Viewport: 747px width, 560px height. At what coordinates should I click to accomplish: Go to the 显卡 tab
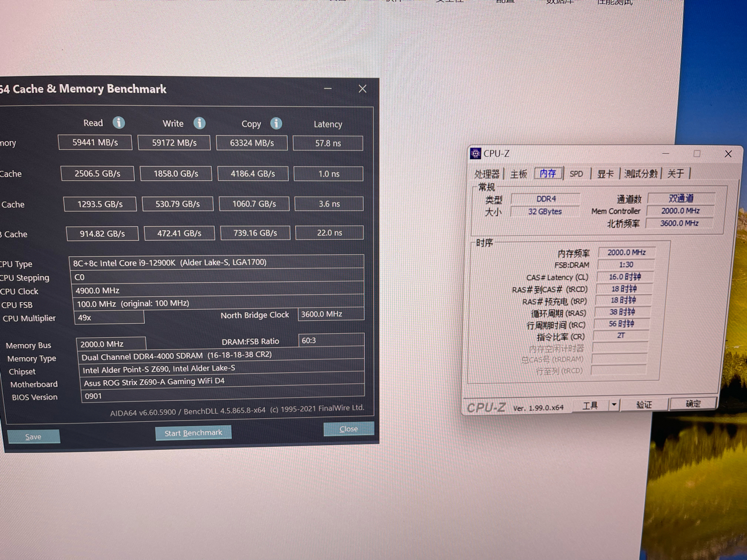pos(605,174)
